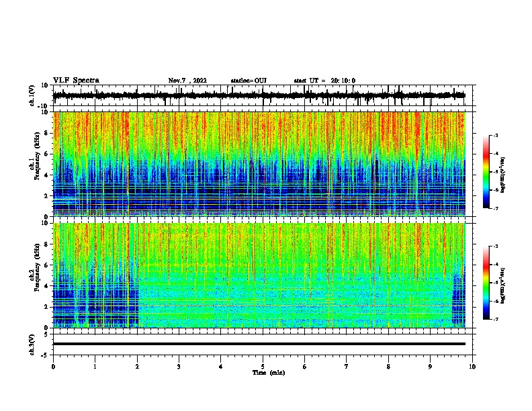The height and width of the screenshot is (411, 532).
Task: Click the ch.1 voltage waveform trace
Action: point(259,95)
